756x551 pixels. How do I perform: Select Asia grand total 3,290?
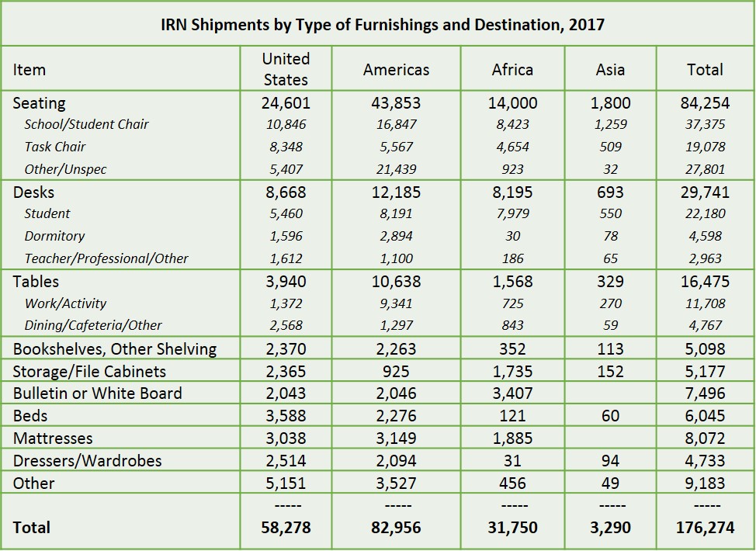click(610, 528)
